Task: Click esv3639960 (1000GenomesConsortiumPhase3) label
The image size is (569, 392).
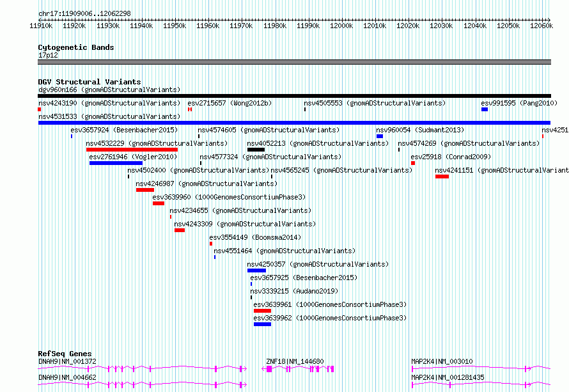Action: pyautogui.click(x=229, y=197)
